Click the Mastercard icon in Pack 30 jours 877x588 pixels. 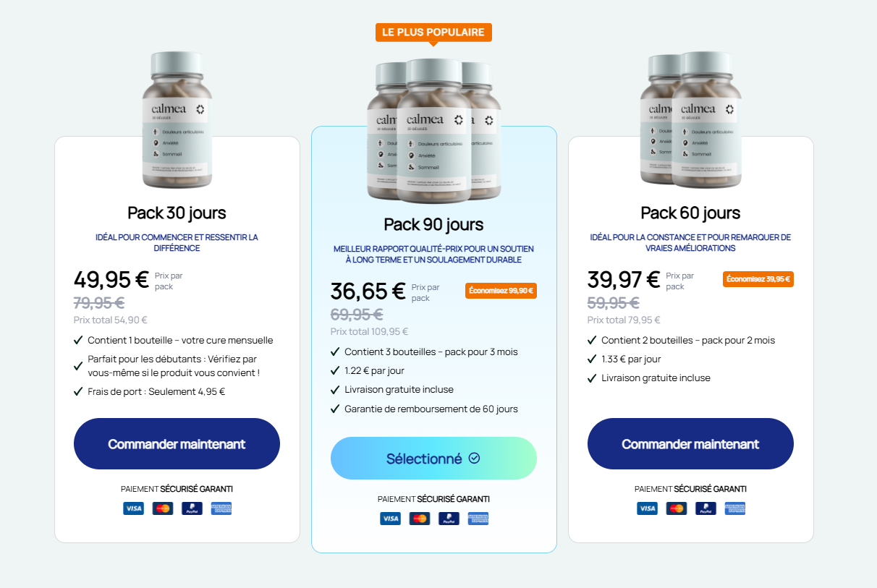pyautogui.click(x=163, y=508)
